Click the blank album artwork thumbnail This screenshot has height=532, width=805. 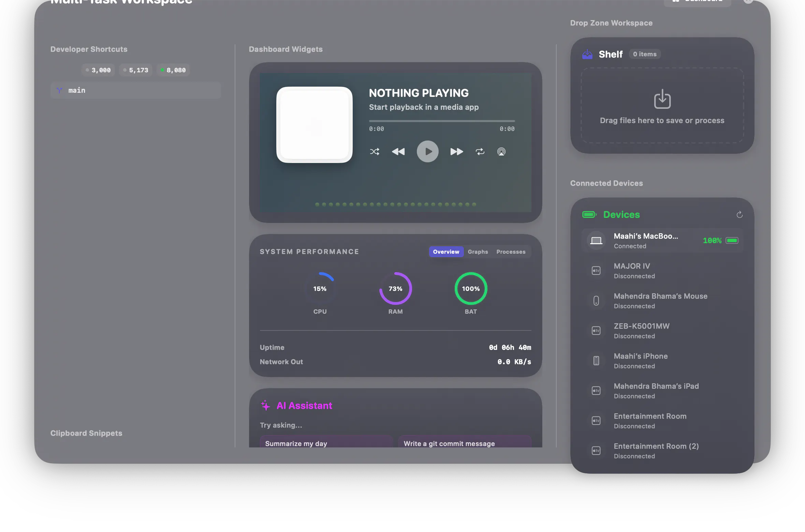pyautogui.click(x=314, y=125)
